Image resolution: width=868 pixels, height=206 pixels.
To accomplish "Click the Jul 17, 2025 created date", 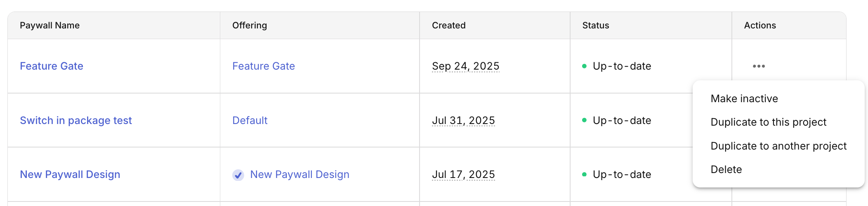I will (x=463, y=175).
